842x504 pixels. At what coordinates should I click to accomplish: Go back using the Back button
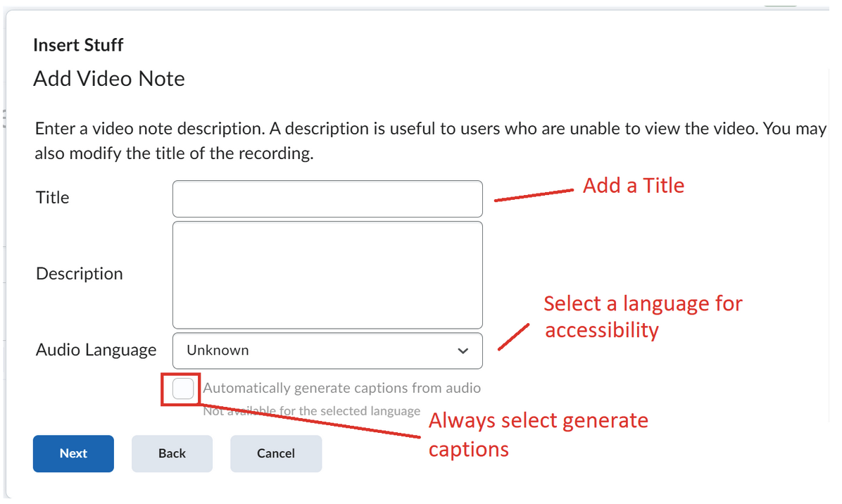point(172,453)
